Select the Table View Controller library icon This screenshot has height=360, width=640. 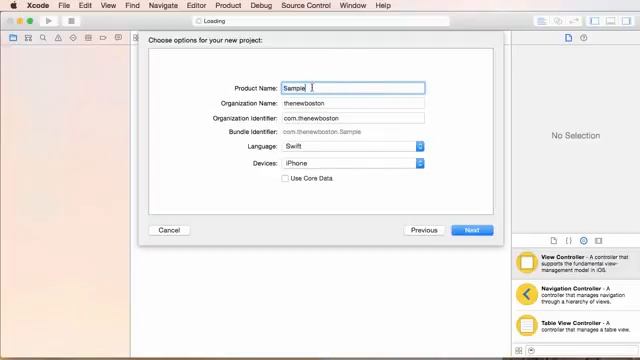coord(527,325)
